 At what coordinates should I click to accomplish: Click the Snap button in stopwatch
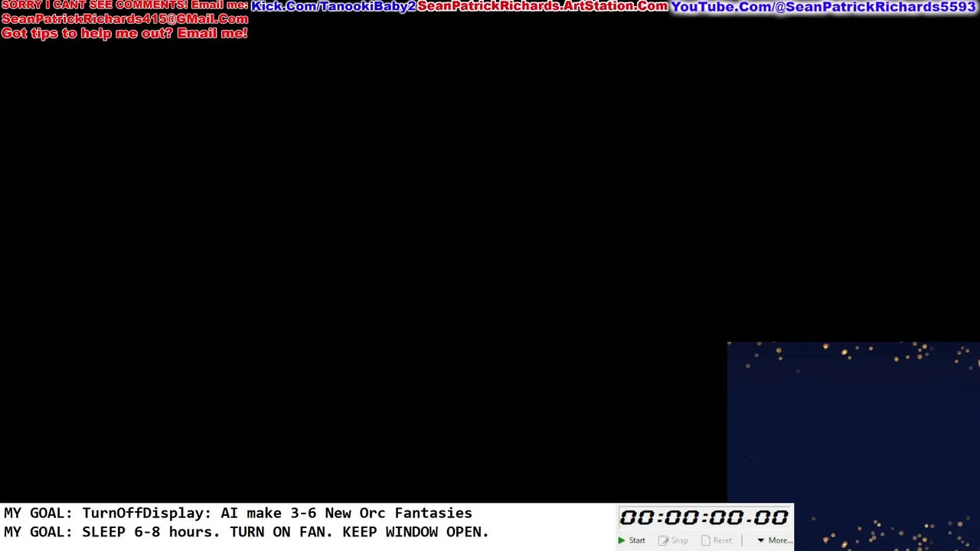click(x=673, y=540)
